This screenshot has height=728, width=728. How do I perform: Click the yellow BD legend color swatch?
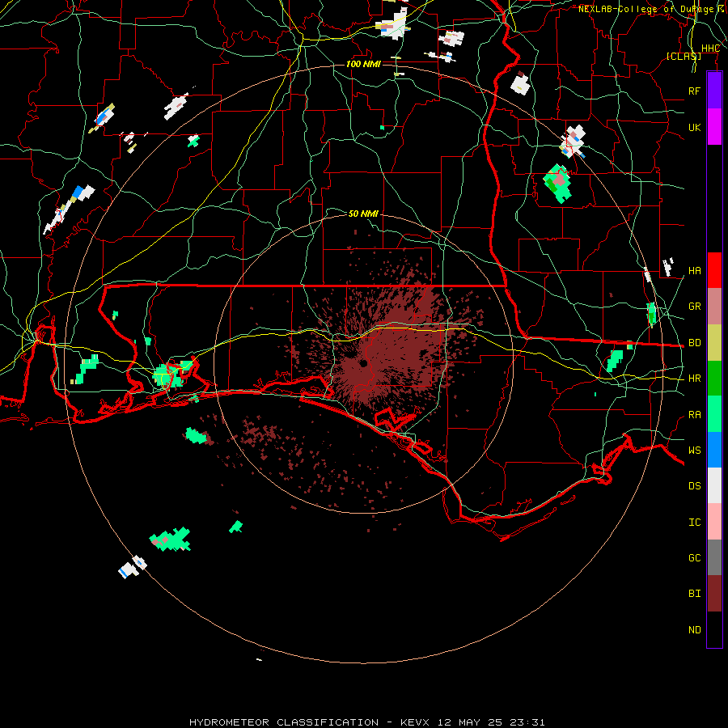coord(714,342)
